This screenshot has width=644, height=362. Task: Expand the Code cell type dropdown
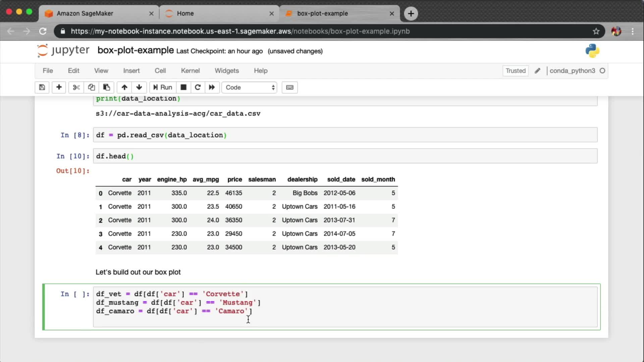pyautogui.click(x=250, y=87)
